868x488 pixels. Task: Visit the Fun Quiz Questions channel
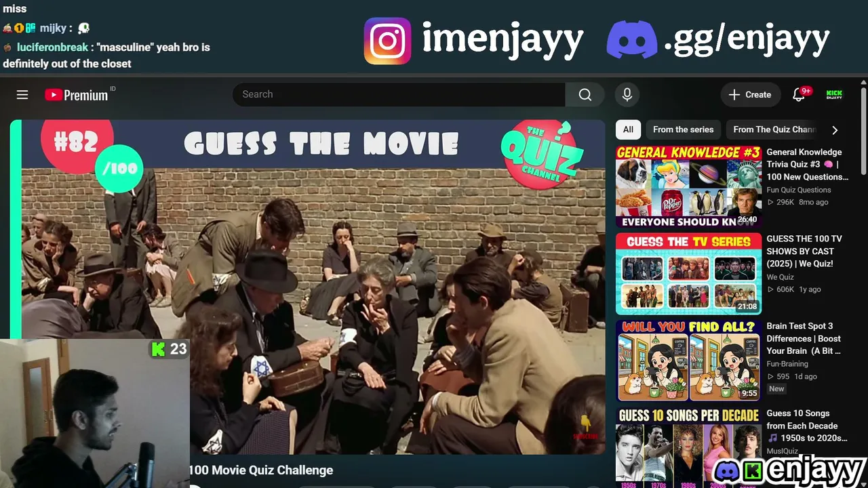799,190
